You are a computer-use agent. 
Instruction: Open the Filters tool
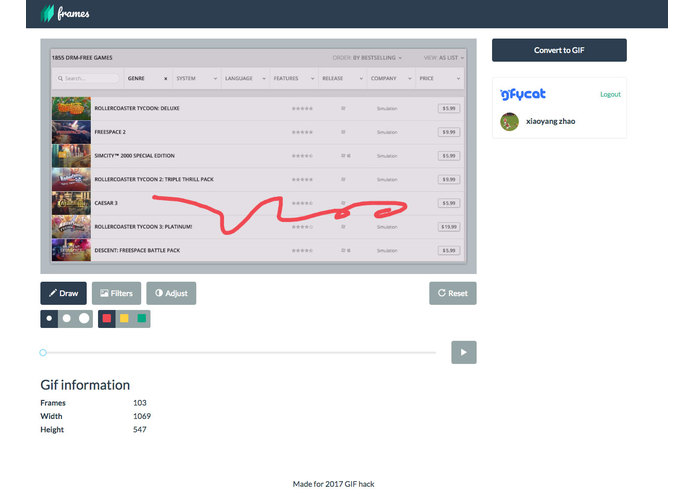coord(116,293)
